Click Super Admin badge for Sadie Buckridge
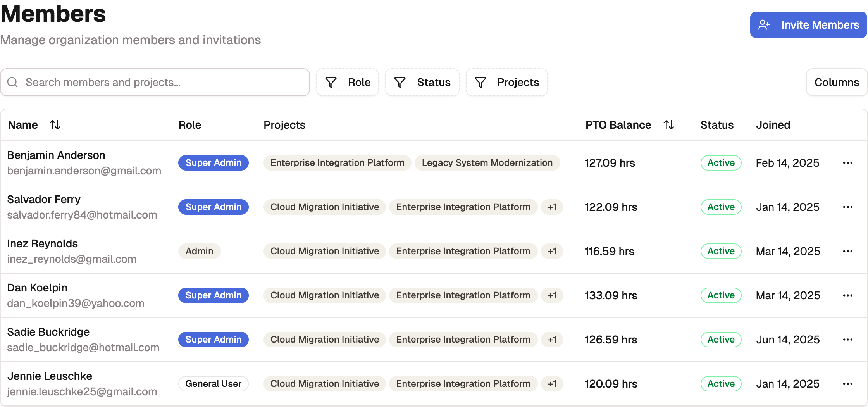 click(x=214, y=340)
